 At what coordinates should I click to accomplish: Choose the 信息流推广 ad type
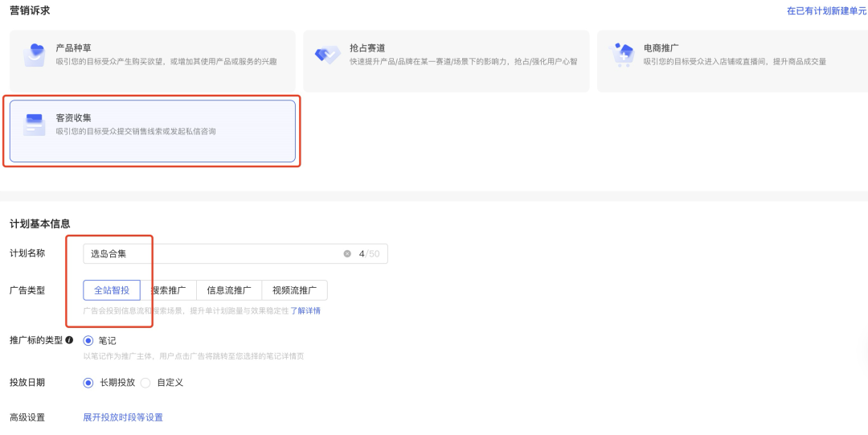(229, 289)
